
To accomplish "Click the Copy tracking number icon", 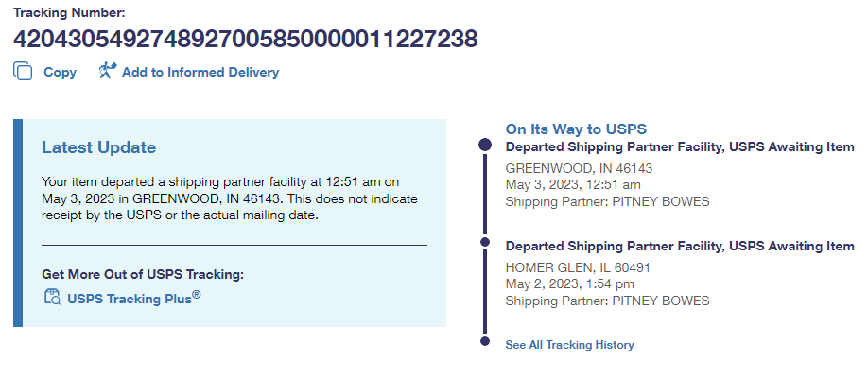I will coord(23,71).
